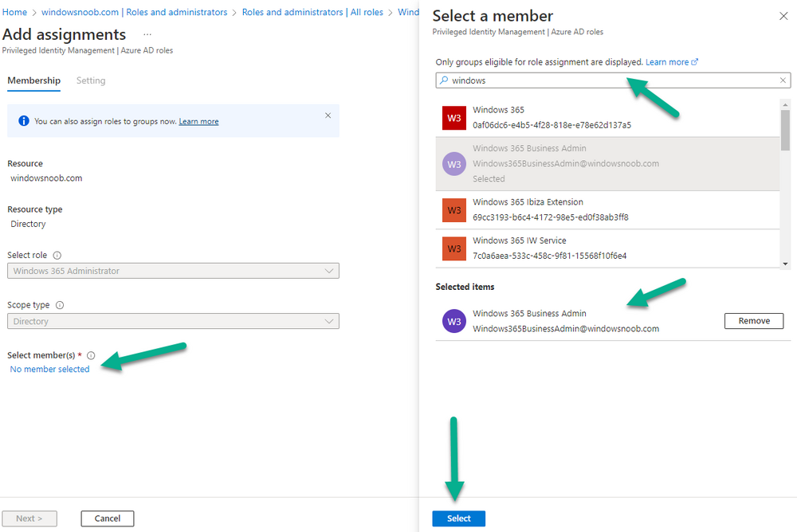Click the member search input field
This screenshot has height=532, width=797.
click(x=613, y=80)
